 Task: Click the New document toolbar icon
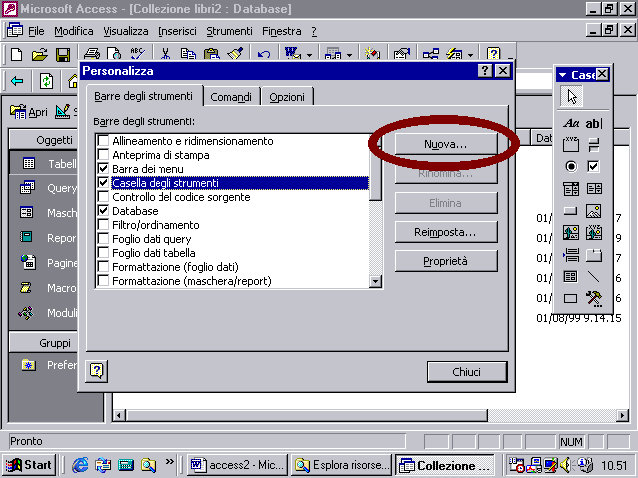16,54
